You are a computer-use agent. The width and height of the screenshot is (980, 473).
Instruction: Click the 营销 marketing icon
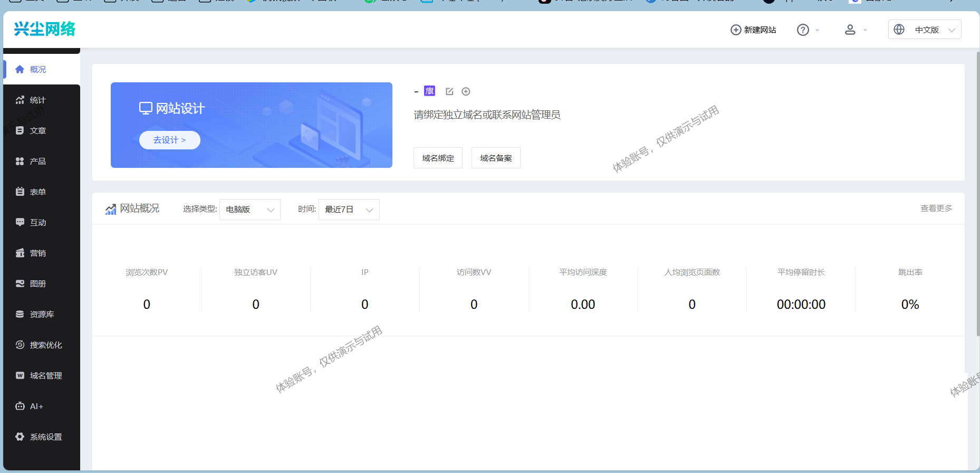[x=20, y=253]
